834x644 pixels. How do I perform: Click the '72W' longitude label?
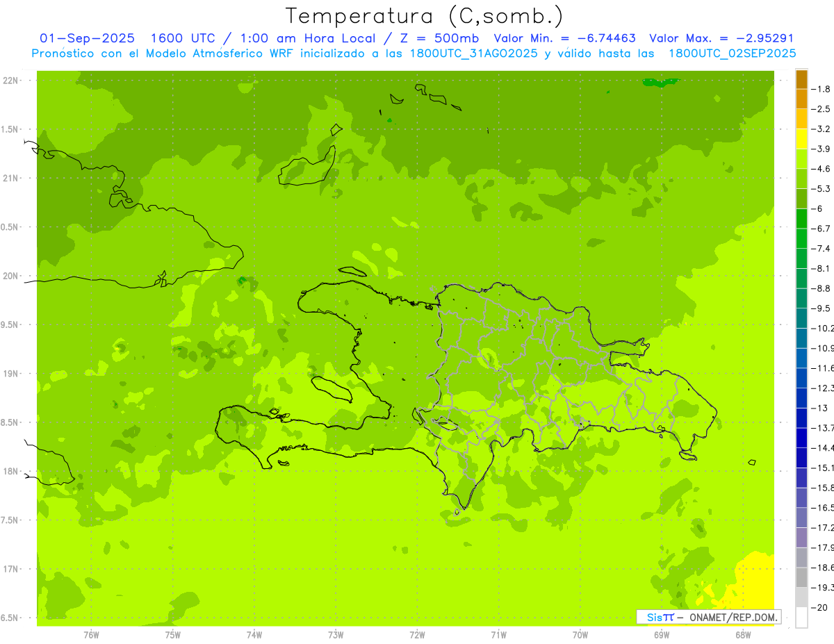click(418, 635)
